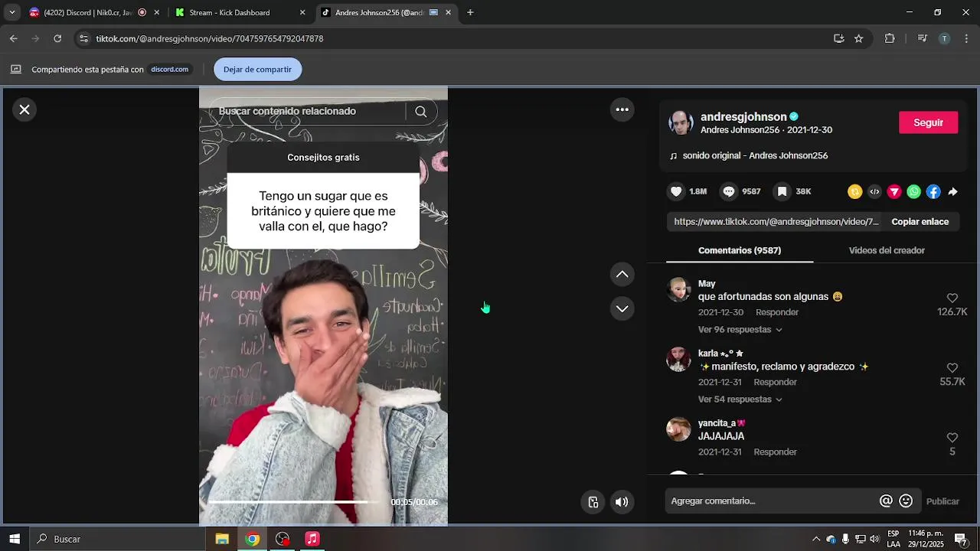The width and height of the screenshot is (980, 551).
Task: Click May's commenter avatar
Action: (678, 290)
